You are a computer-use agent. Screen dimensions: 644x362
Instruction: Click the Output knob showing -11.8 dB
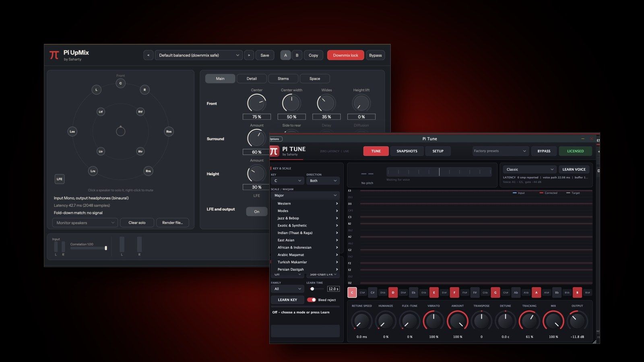pyautogui.click(x=577, y=321)
